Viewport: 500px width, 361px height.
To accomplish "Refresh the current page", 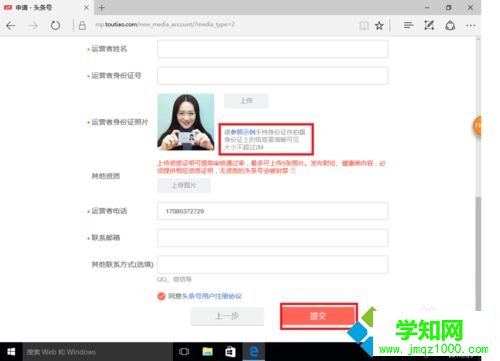I will pos(55,25).
